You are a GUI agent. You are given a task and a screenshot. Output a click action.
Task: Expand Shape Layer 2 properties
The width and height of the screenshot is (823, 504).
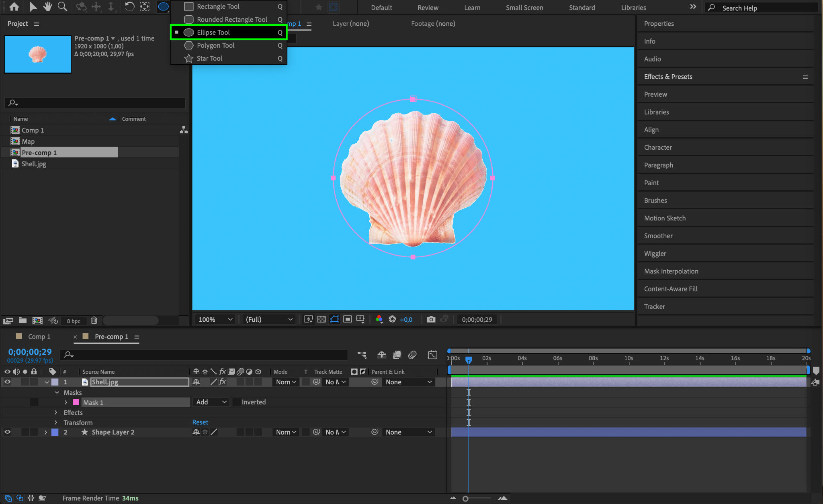(45, 432)
